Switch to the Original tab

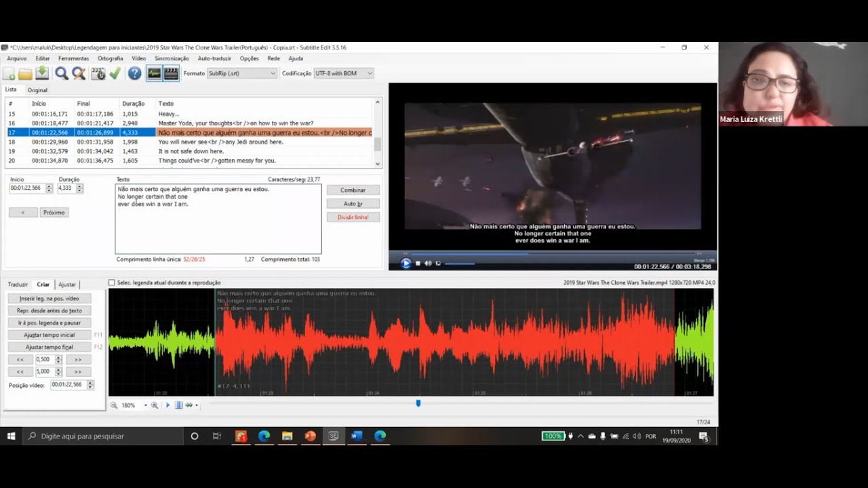click(x=37, y=90)
